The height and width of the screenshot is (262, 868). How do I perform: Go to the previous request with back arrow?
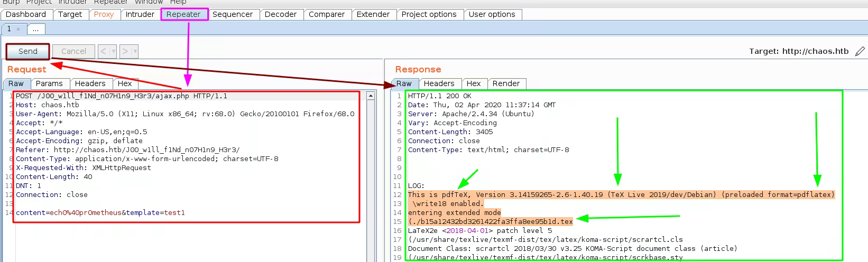point(104,51)
